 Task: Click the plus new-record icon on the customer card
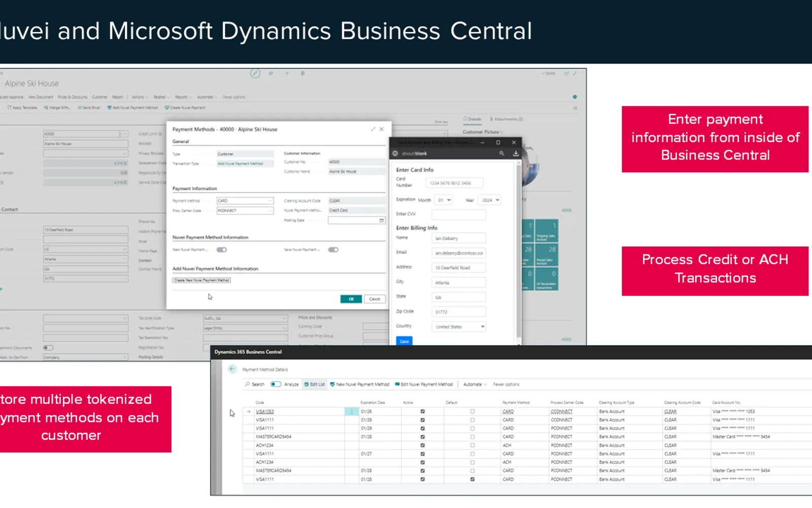click(287, 73)
